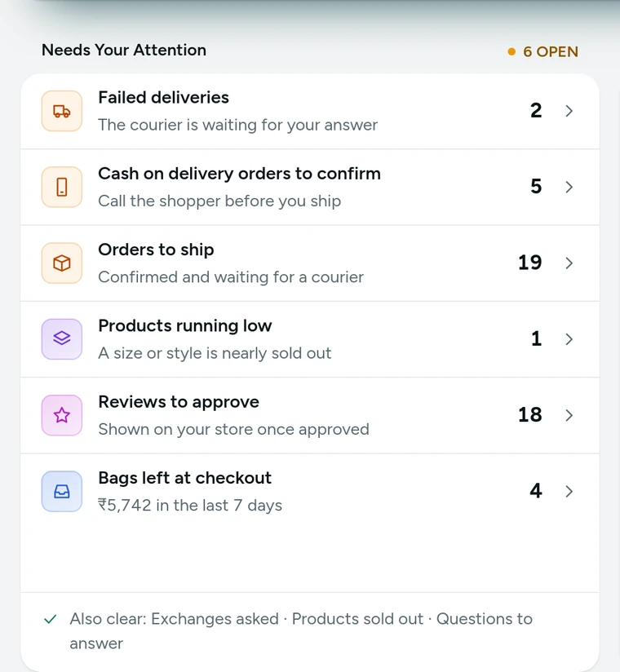Click the box icon for Orders to ship
The height and width of the screenshot is (672, 620).
[62, 263]
